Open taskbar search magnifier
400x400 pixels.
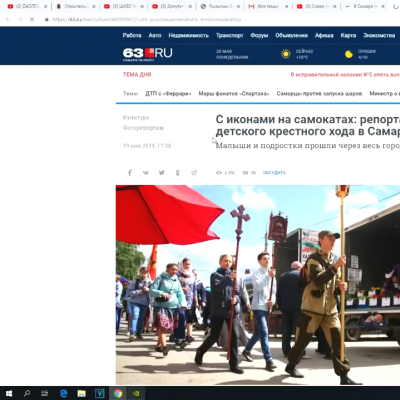coord(27,394)
